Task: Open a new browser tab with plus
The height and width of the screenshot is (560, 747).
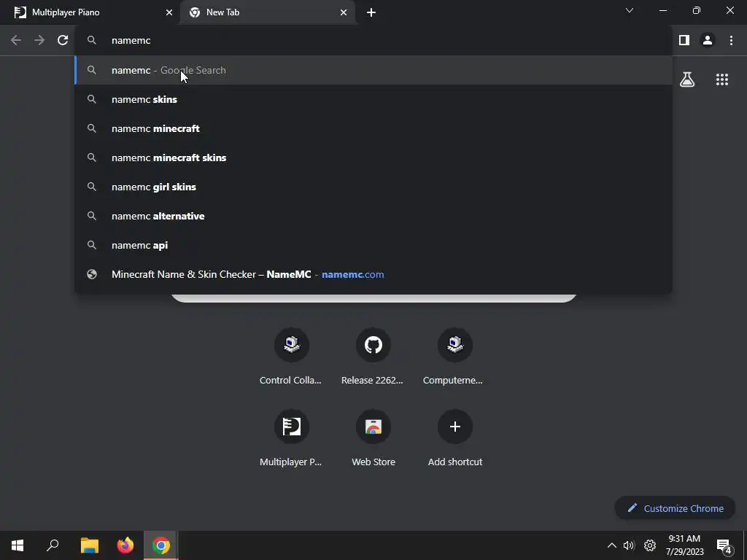Action: (x=371, y=13)
